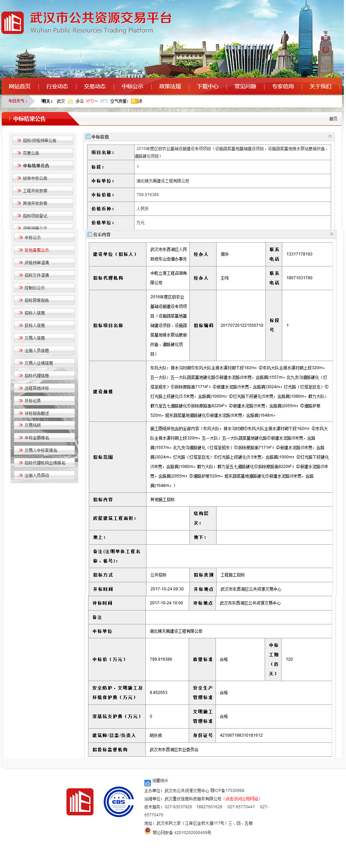This screenshot has height=868, width=346.
Task: Click the air quality badge icon
Action: (x=134, y=101)
